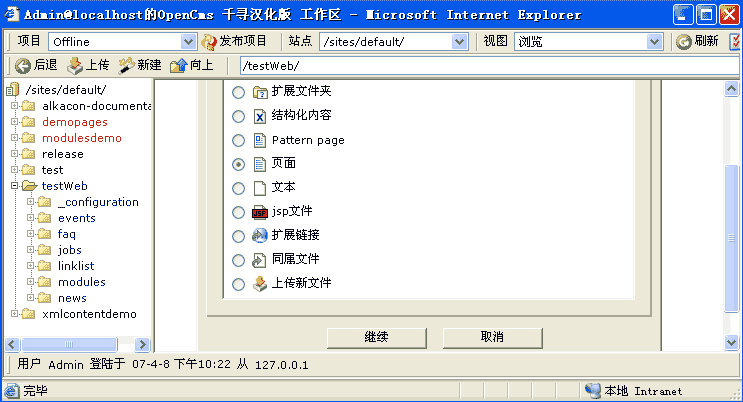The height and width of the screenshot is (402, 743).
Task: Click the IE page icon beside 完毕
Action: click(x=11, y=391)
